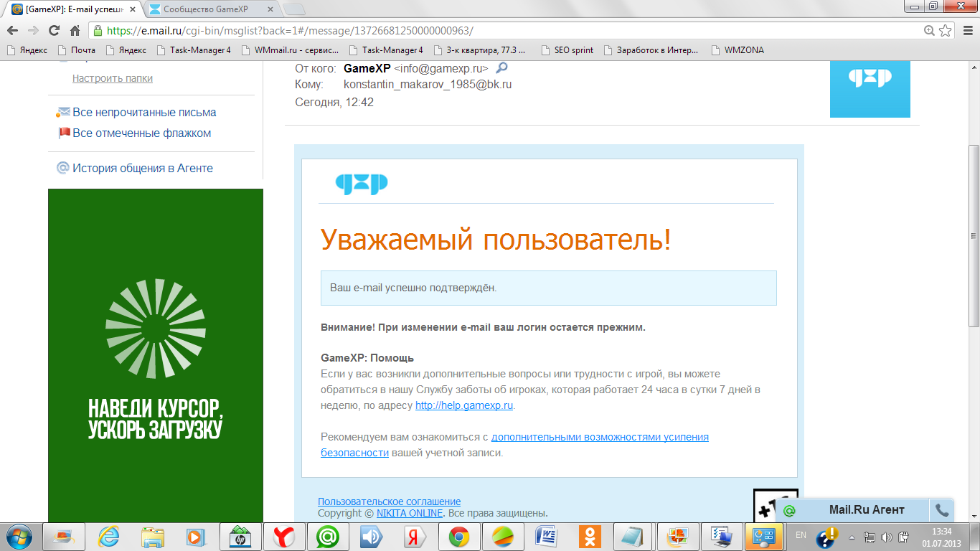Click the power plug tray icon

[x=904, y=537]
